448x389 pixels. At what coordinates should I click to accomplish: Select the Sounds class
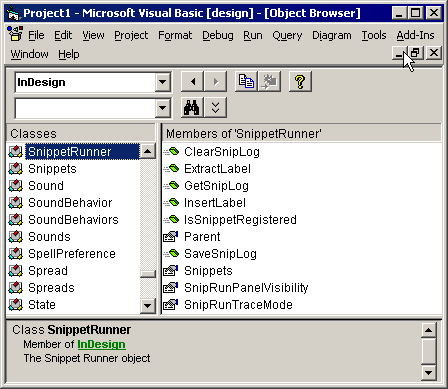pyautogui.click(x=49, y=237)
